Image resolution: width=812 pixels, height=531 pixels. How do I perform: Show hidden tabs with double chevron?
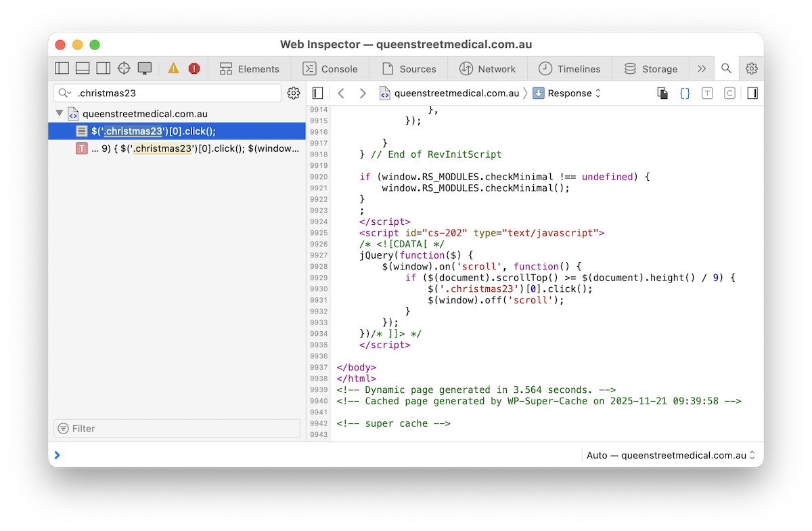tap(702, 68)
